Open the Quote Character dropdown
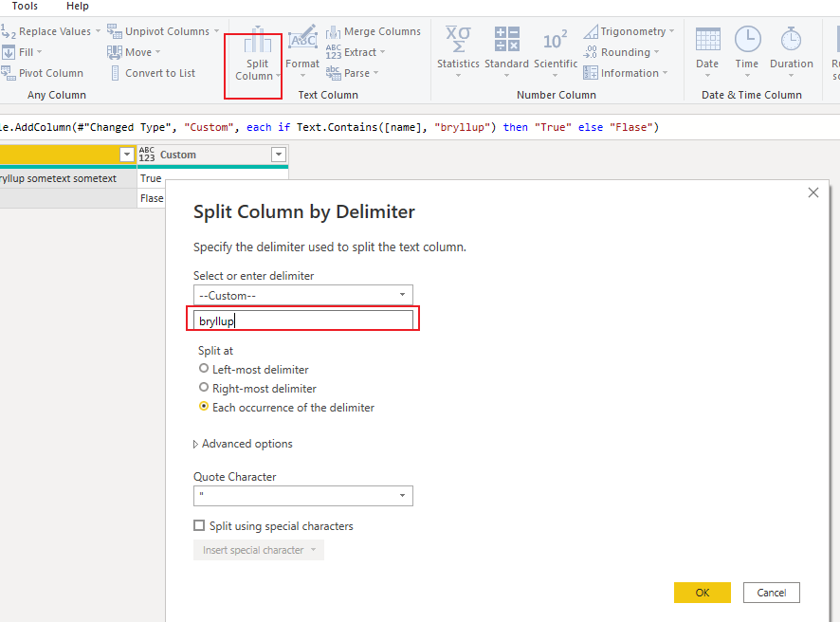This screenshot has width=840, height=622. tap(303, 496)
